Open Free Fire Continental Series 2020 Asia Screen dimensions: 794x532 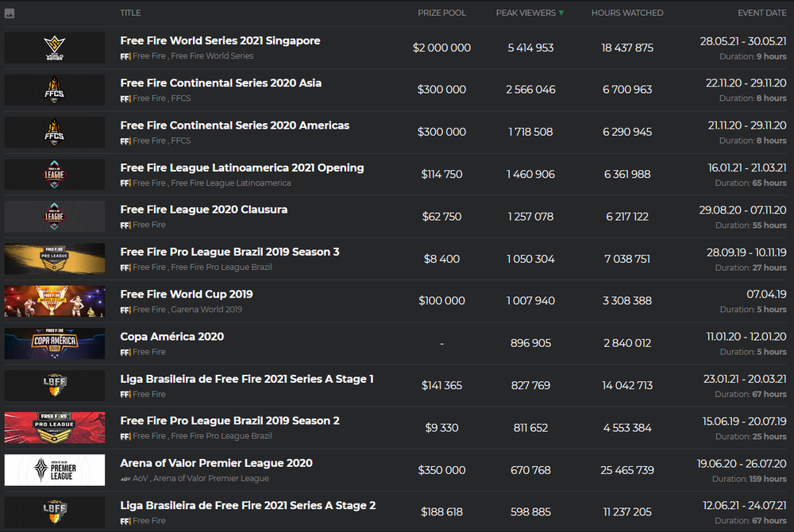tap(221, 83)
